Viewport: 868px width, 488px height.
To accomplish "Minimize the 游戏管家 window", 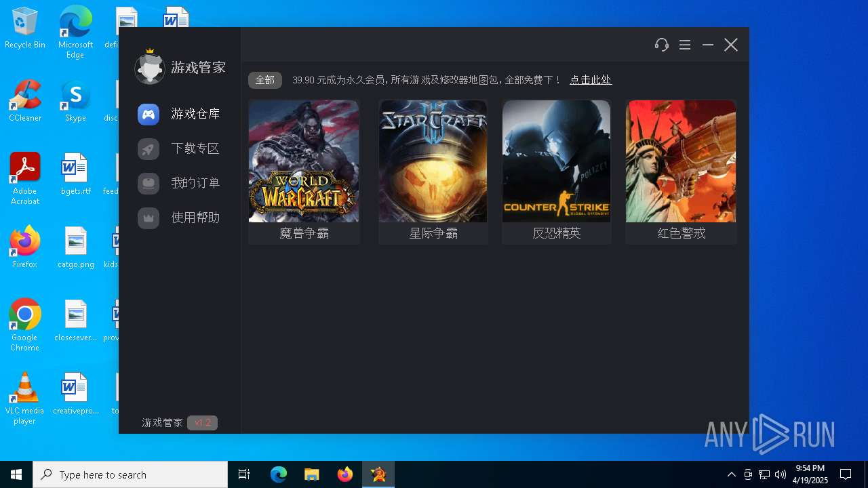I will pos(708,45).
